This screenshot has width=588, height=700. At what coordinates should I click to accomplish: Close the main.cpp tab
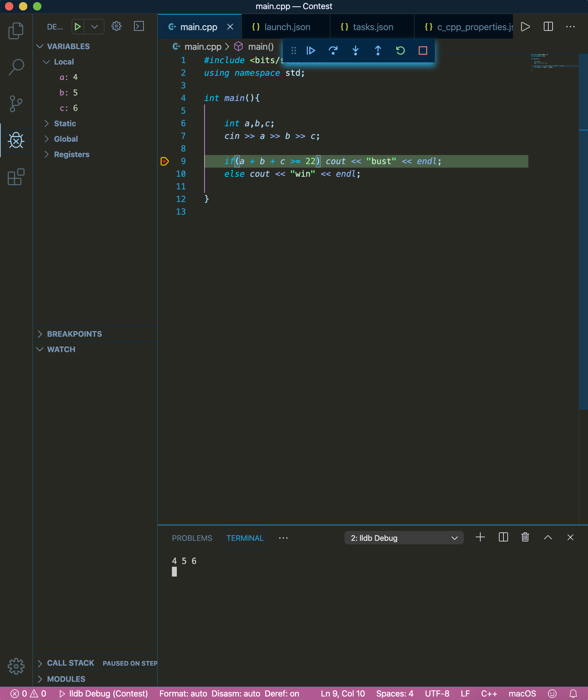(230, 27)
